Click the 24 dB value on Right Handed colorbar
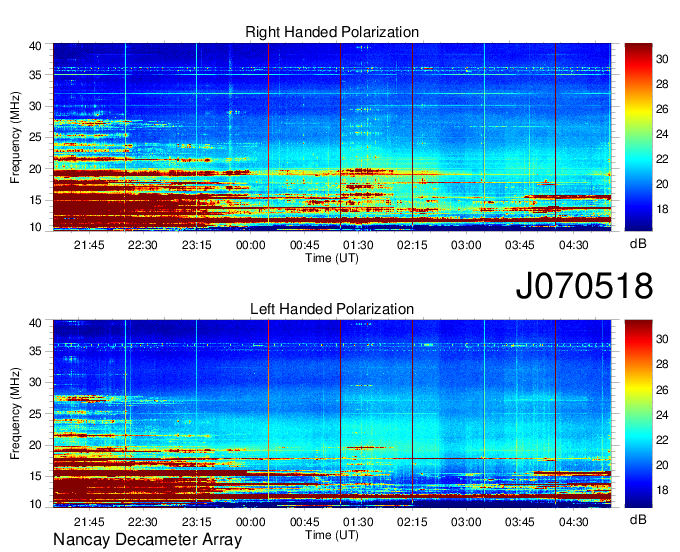Screen dimensions: 680x552 pyautogui.click(x=662, y=134)
